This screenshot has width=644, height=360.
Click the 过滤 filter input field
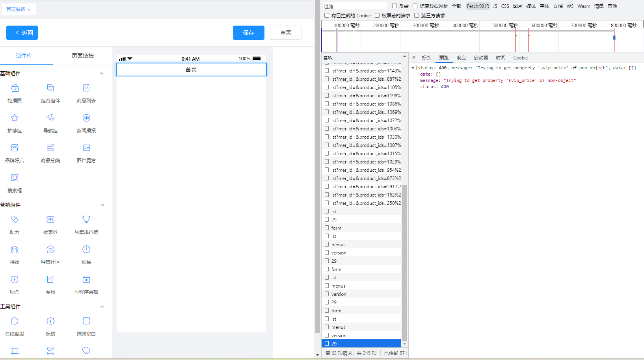355,6
